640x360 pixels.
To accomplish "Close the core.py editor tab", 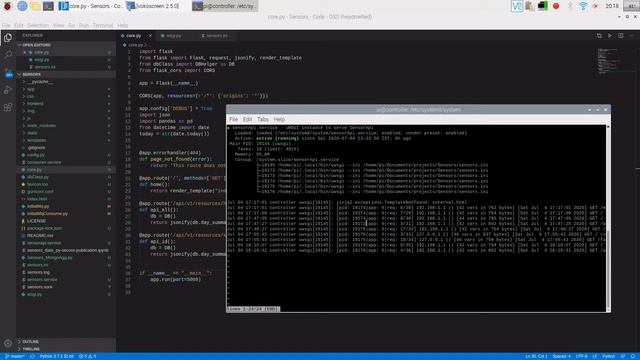I will point(150,36).
